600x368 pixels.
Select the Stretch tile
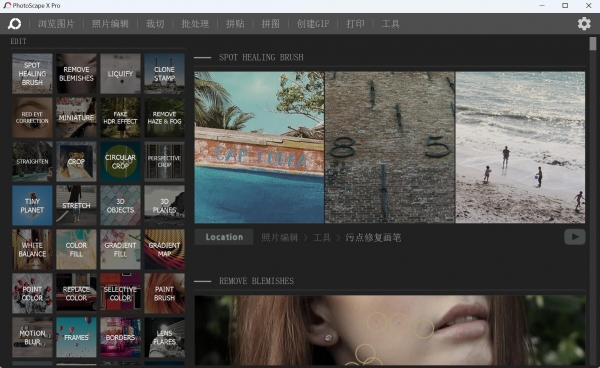pyautogui.click(x=76, y=205)
